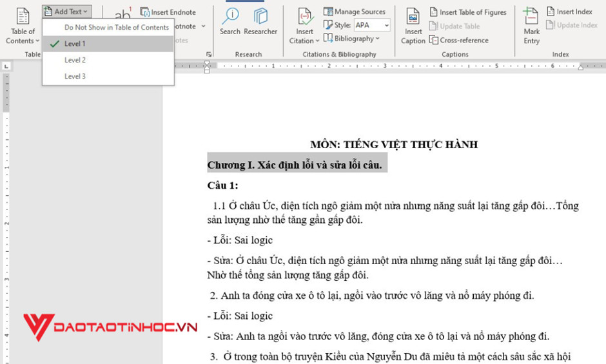Click the text "Câu 1:"

coord(222,186)
